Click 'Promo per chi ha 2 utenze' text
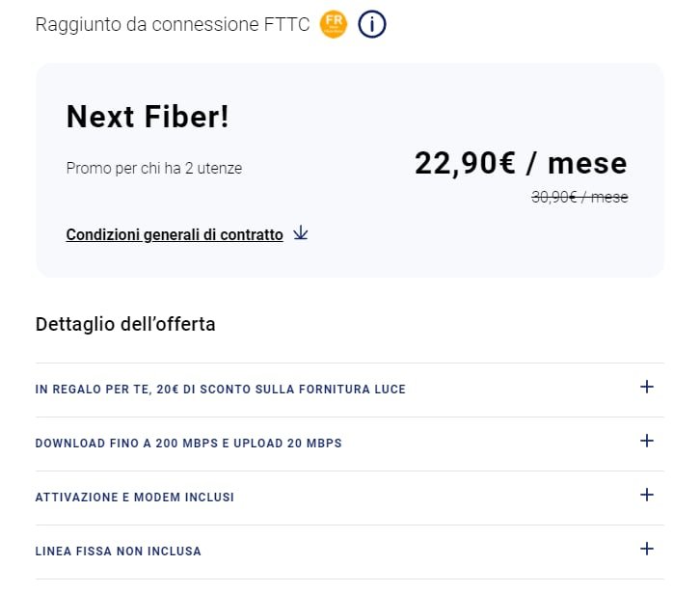The image size is (700, 592). 154,169
